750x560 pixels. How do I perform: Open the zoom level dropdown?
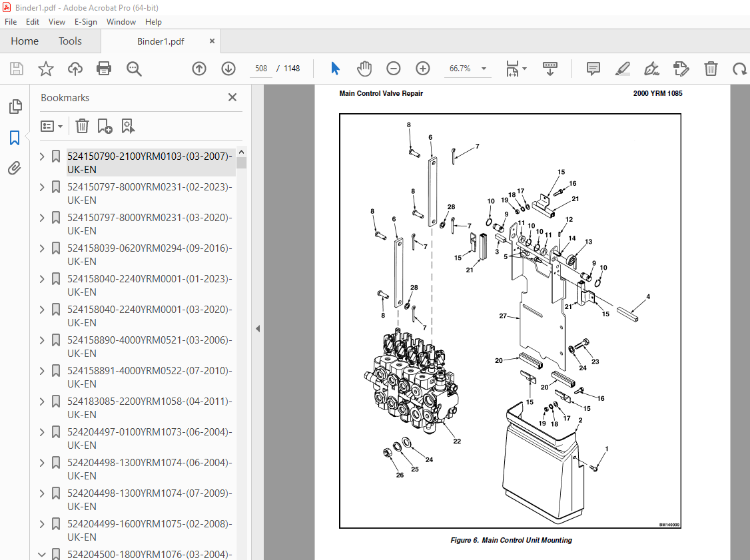tap(484, 69)
